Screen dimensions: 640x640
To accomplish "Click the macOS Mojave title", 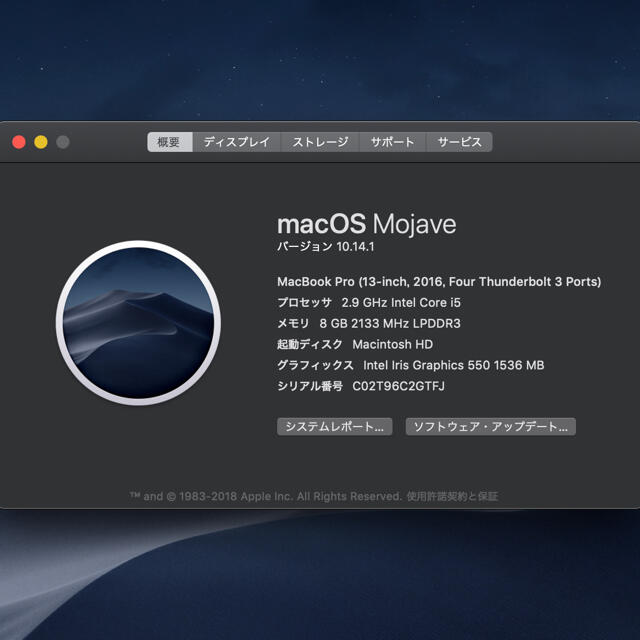I will pyautogui.click(x=367, y=224).
